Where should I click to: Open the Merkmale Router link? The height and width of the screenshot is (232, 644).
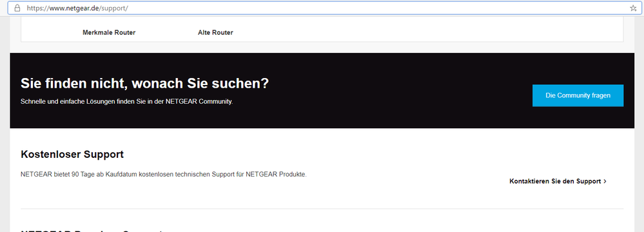[x=109, y=32]
